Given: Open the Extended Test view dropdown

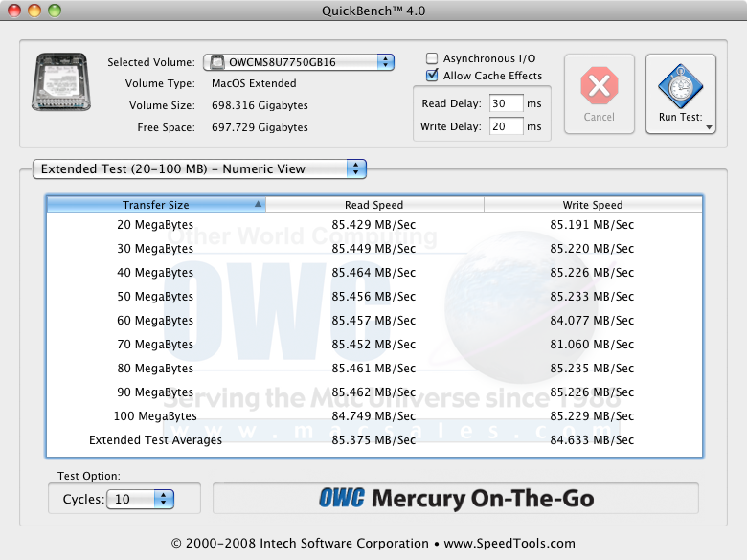Looking at the screenshot, I should (x=199, y=169).
